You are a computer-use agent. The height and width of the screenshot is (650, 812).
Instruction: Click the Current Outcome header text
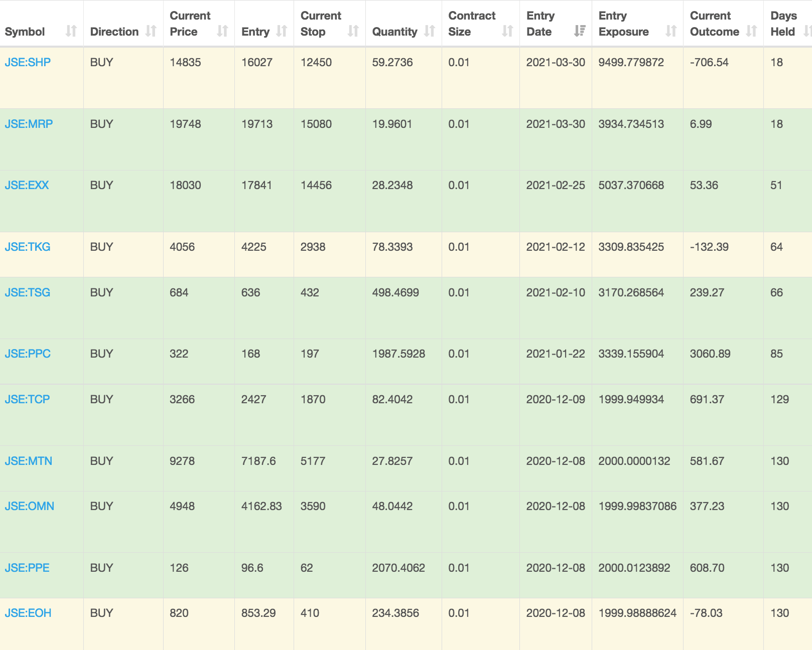coord(715,24)
